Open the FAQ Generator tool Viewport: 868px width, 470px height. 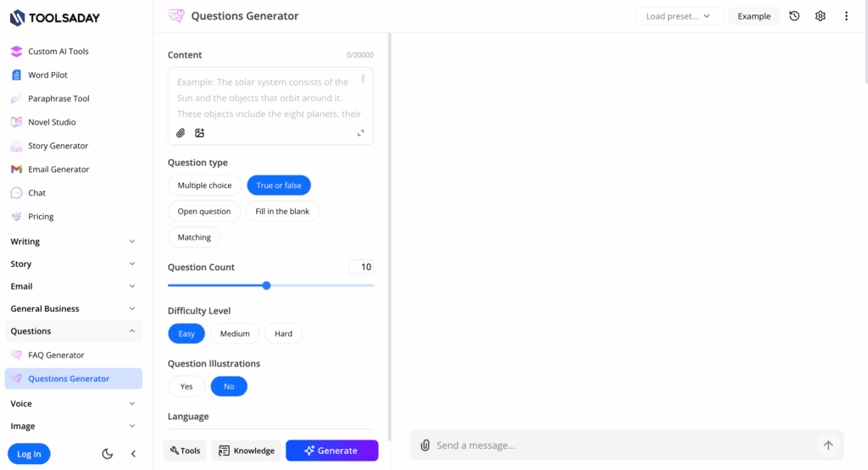click(x=56, y=355)
